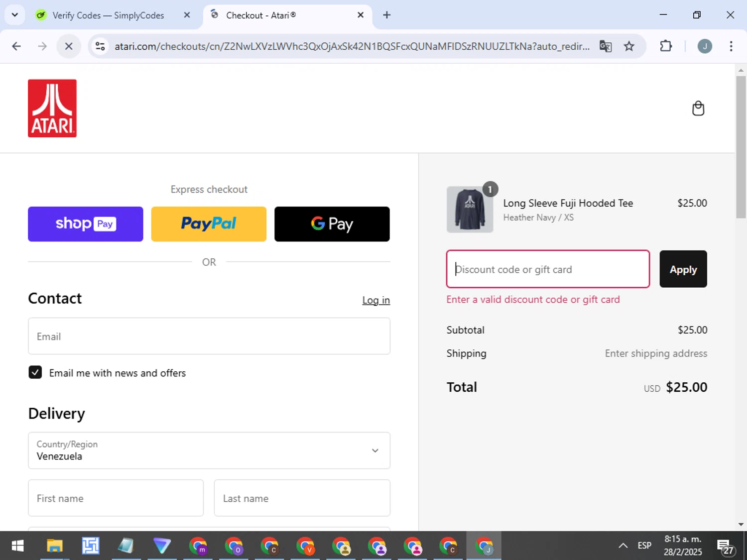Close the Checkout Atari tab
This screenshot has height=560, width=747.
(361, 15)
